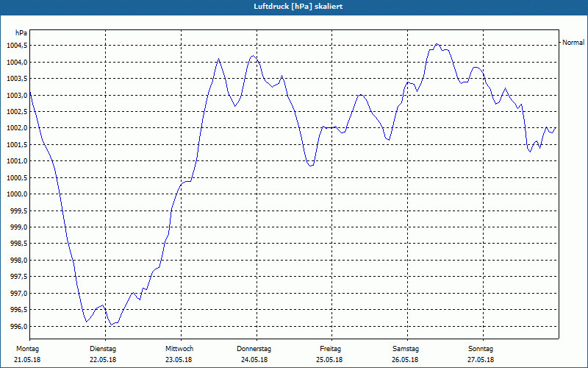The image size is (588, 368).
Task: Click the 1002,0 y-axis value
Action: coord(17,128)
